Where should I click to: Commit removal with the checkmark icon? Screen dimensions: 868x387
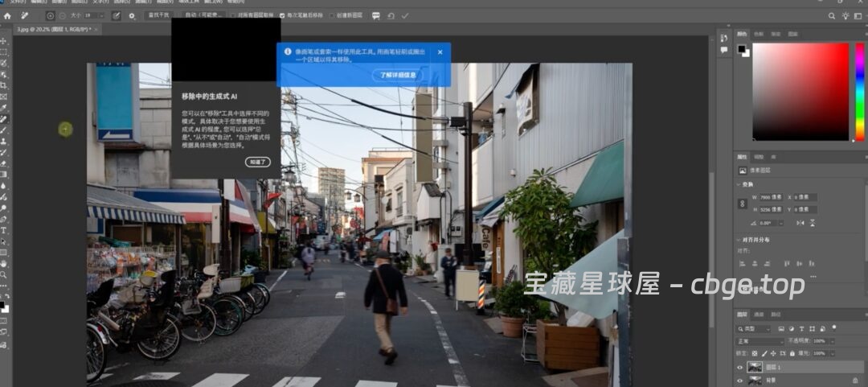click(x=404, y=16)
